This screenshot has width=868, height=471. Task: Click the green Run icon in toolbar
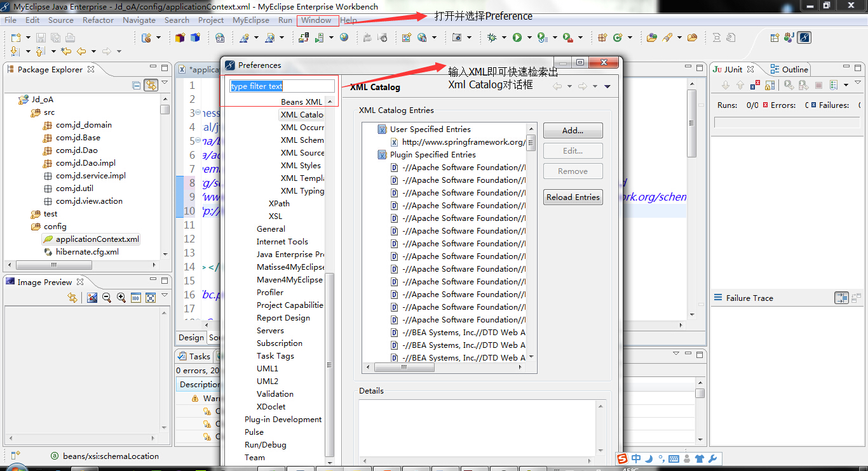tap(517, 38)
